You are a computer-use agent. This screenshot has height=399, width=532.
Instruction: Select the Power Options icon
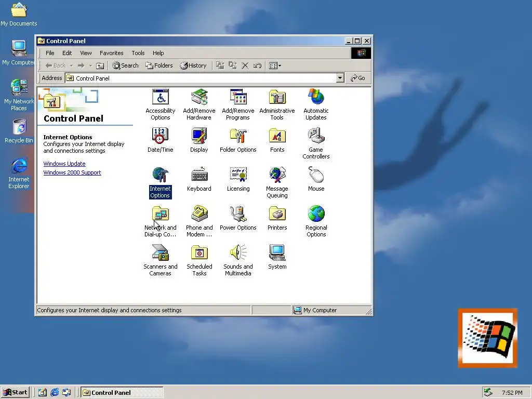coord(238,218)
